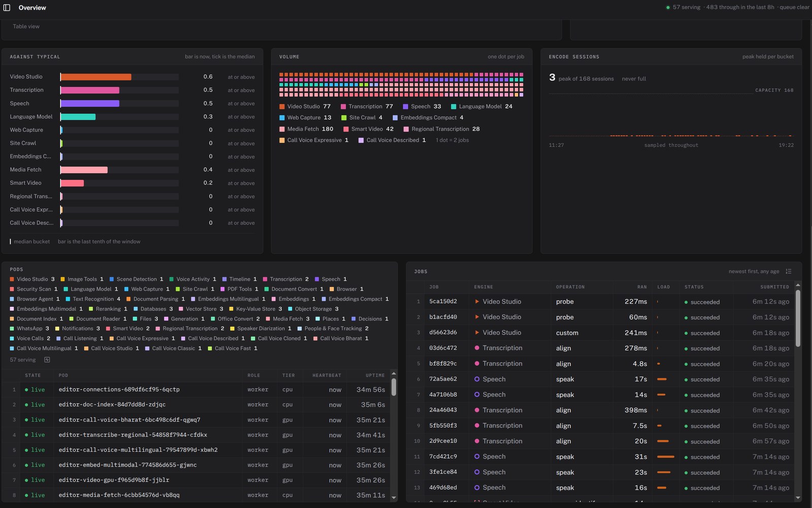
Task: Click the Smart Video row in Against Typical
Action: (132, 183)
